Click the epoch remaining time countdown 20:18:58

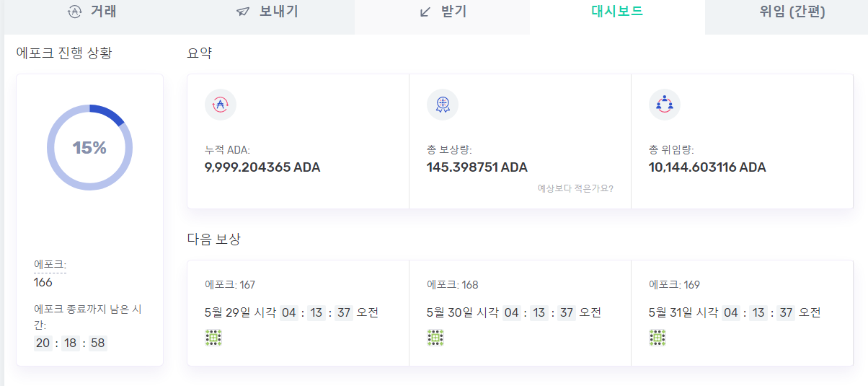pyautogui.click(x=71, y=343)
